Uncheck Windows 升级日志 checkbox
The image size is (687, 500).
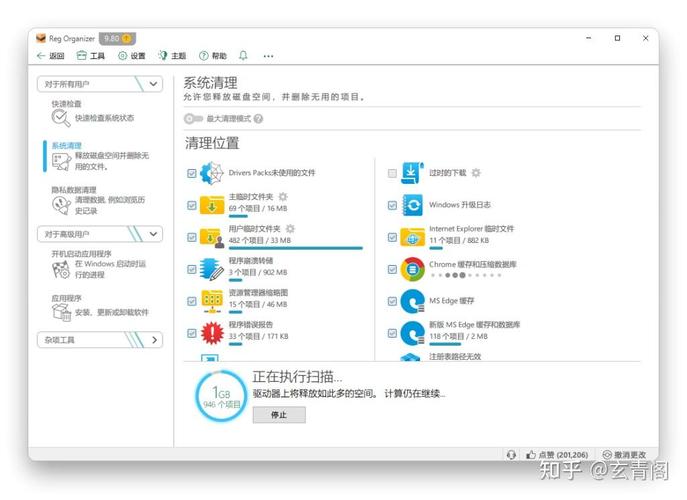coord(393,205)
